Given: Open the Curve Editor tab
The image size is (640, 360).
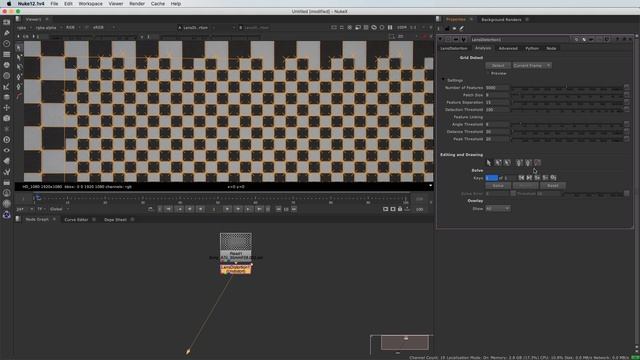Looking at the screenshot, I should (x=76, y=220).
